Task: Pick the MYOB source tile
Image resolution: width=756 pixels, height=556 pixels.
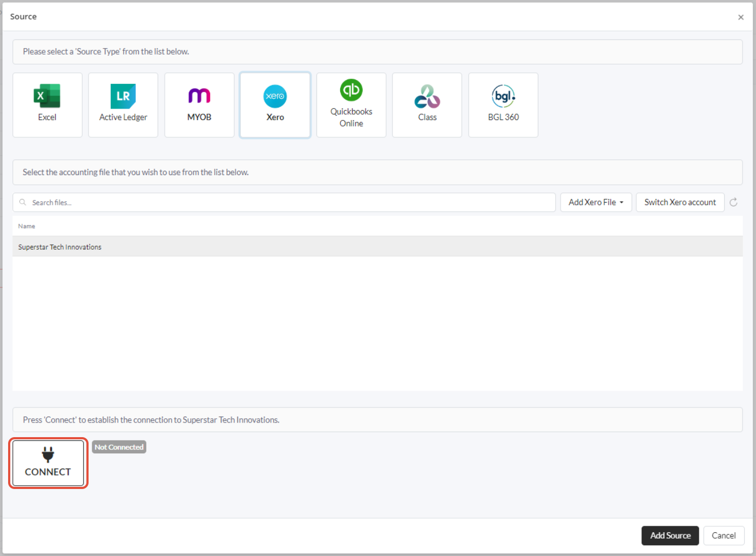Action: pyautogui.click(x=199, y=105)
